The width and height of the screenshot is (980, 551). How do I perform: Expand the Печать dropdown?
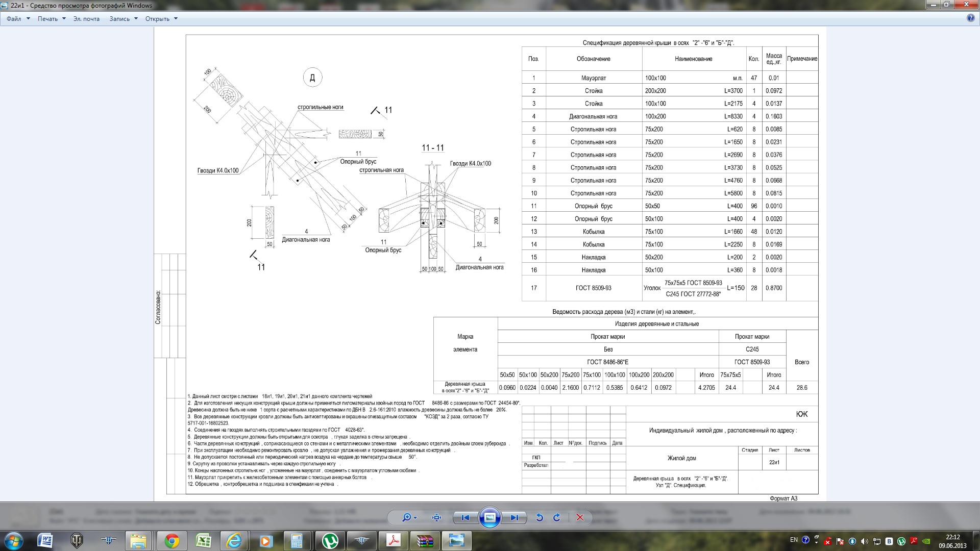coord(52,19)
